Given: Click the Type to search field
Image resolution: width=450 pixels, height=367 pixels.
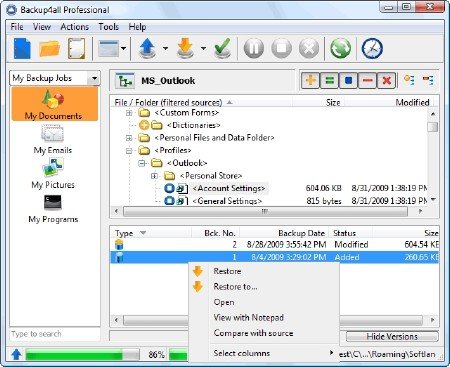Looking at the screenshot, I should click(55, 334).
